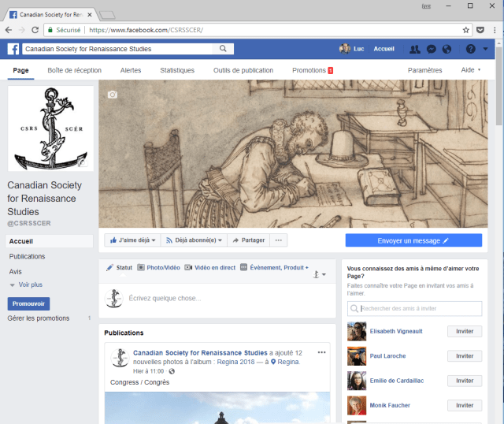Open Publications in left sidebar
The height and width of the screenshot is (424, 504).
(27, 256)
